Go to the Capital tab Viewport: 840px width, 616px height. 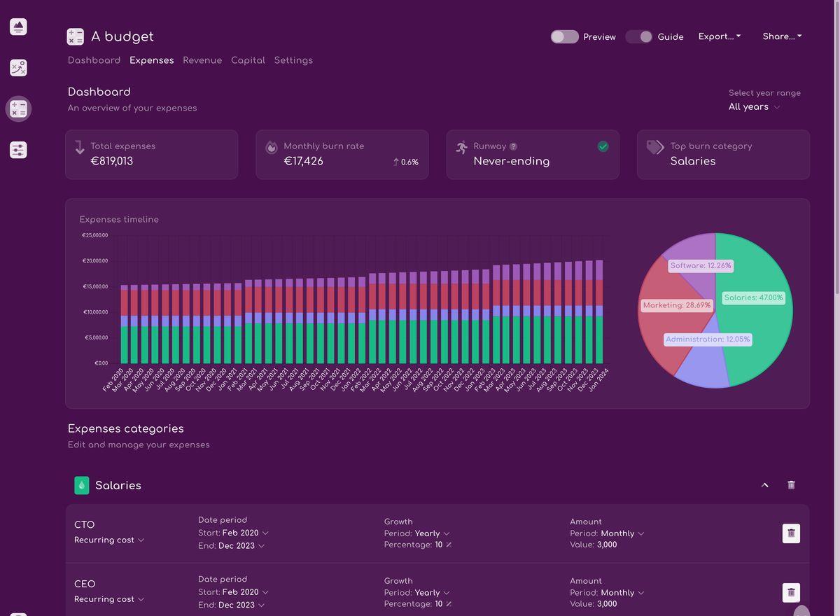click(x=248, y=60)
